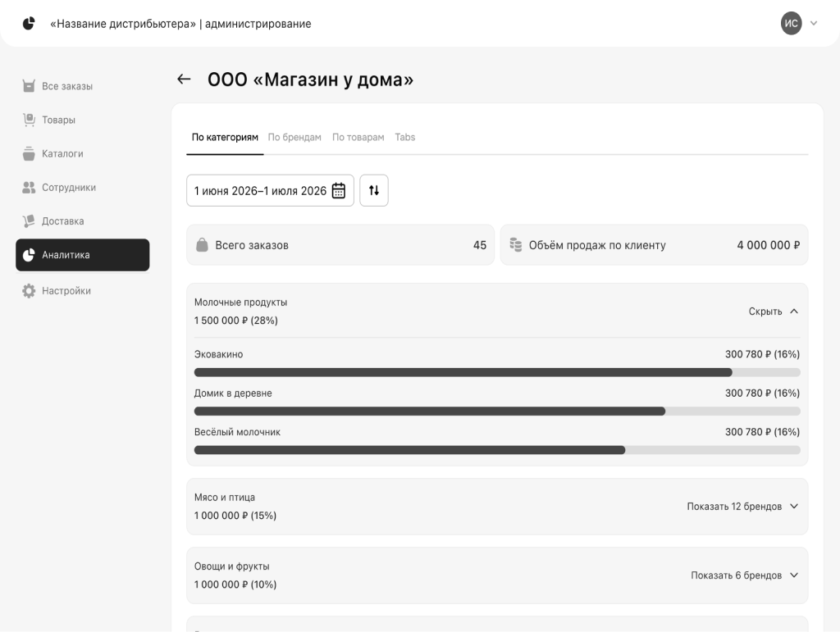Click the Эковакино progress bar

497,372
